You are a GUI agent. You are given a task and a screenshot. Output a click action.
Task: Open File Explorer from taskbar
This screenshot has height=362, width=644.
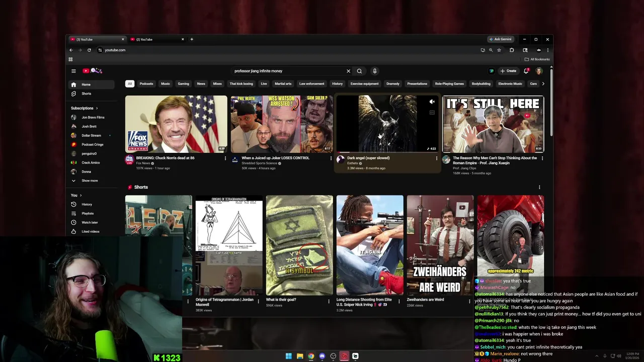[300, 356]
